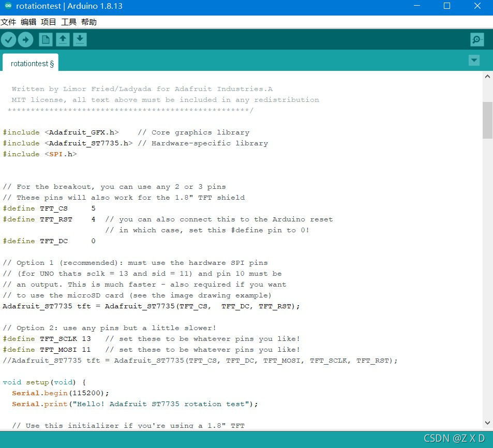Click the commented-out '//Adafruit_ST7735 tft' line
This screenshot has height=448, width=493.
point(200,361)
